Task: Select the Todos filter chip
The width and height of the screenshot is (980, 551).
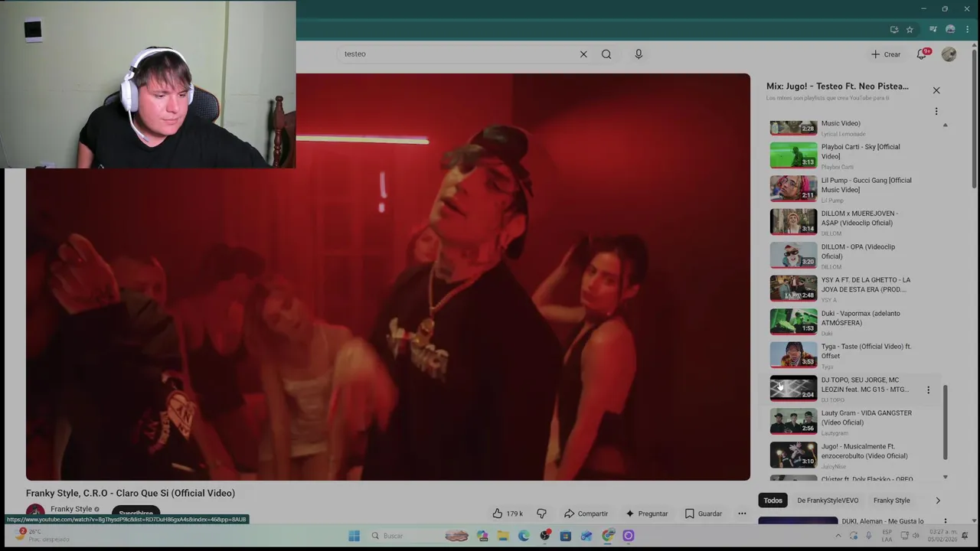Action: (773, 500)
